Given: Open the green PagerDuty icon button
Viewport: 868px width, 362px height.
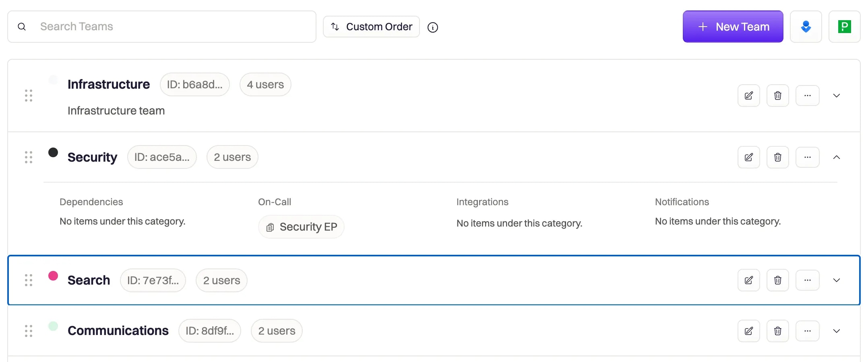Looking at the screenshot, I should coord(844,27).
